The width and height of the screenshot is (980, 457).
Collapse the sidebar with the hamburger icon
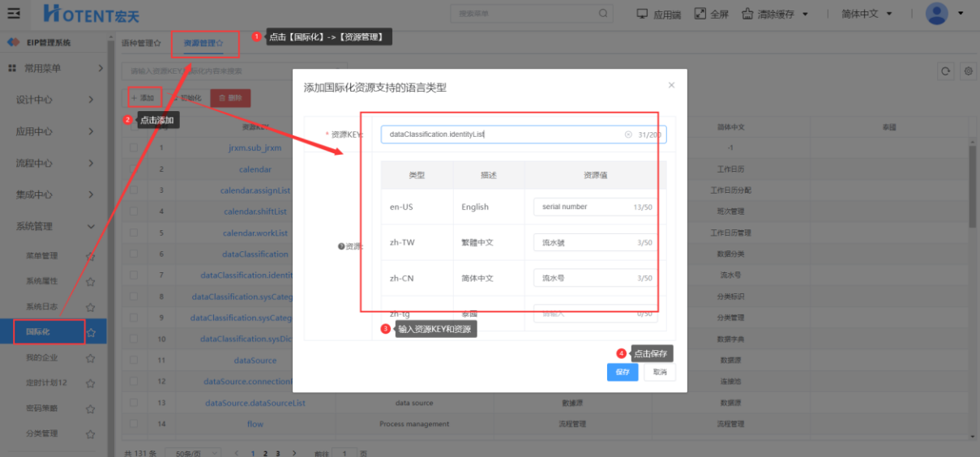tap(14, 14)
